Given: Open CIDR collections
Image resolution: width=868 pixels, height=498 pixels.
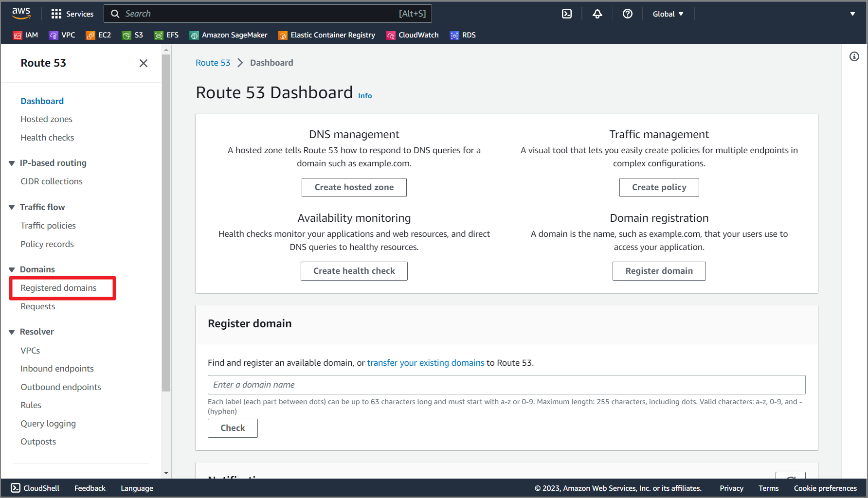Looking at the screenshot, I should click(52, 181).
